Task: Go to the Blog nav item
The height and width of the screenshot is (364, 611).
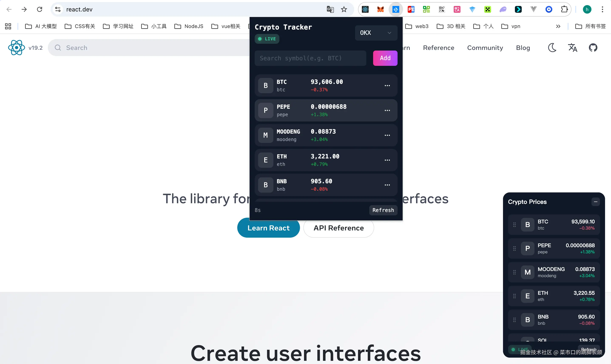Action: click(x=523, y=48)
